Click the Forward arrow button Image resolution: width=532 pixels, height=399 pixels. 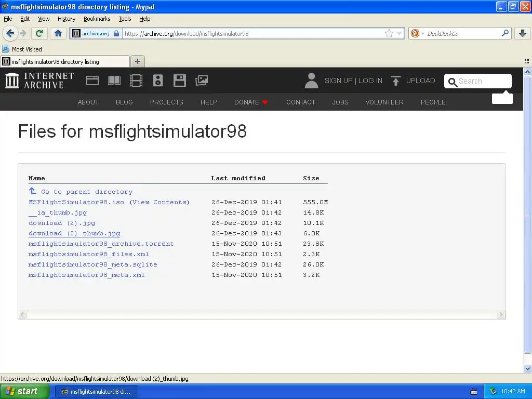(x=23, y=33)
